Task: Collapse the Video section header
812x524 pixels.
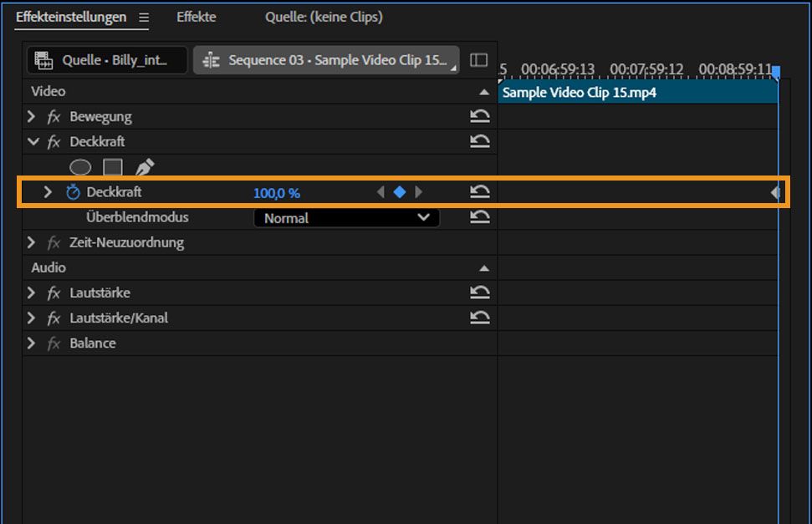Action: pos(485,91)
